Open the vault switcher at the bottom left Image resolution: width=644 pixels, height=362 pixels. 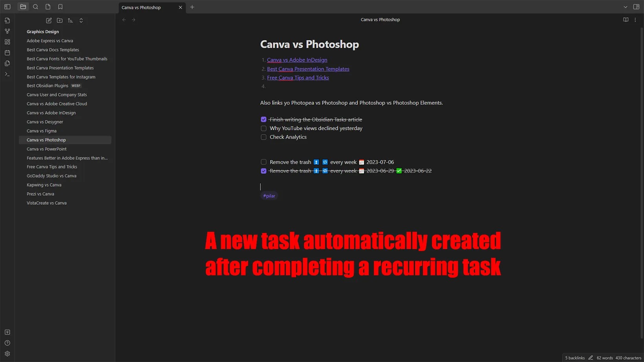pos(7,332)
